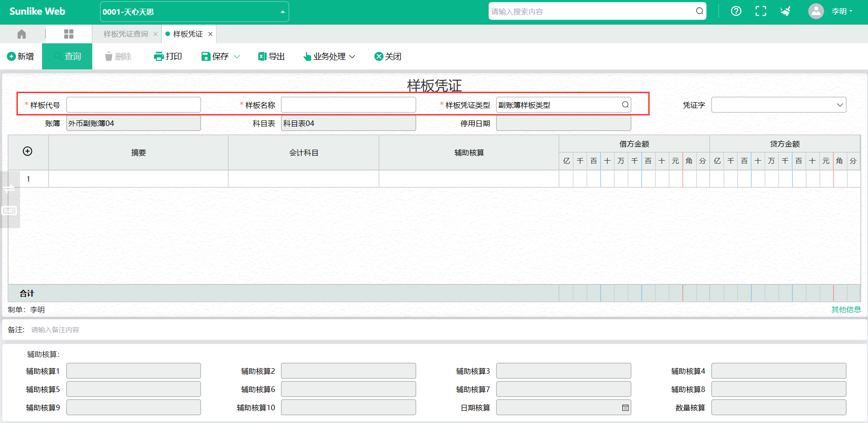Go to the home page icon
Viewport: 868px width, 423px height.
21,34
